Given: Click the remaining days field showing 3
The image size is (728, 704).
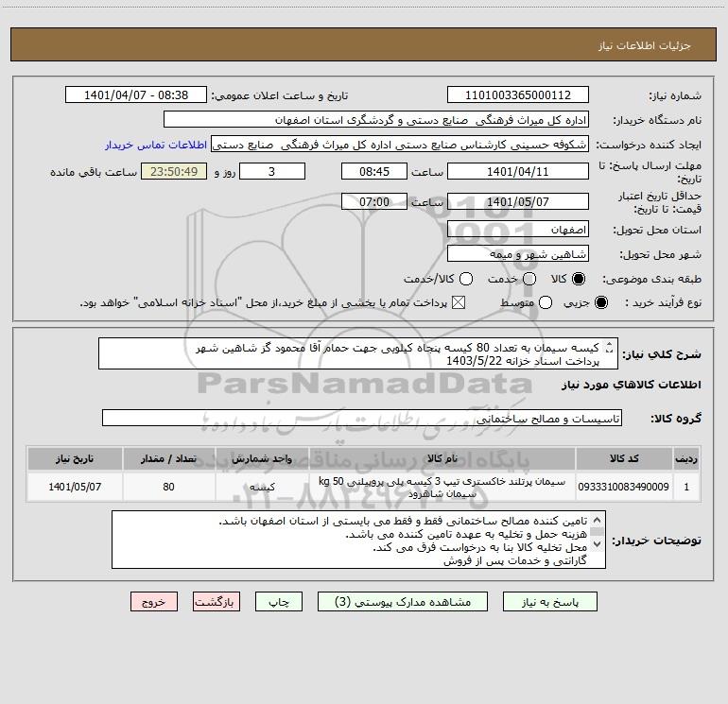Looking at the screenshot, I should point(272,171).
